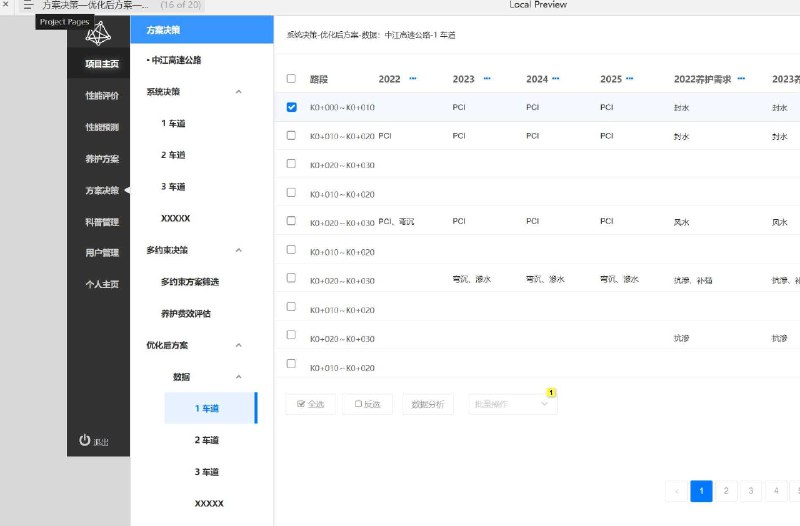This screenshot has height=526, width=800.
Task: Open 个人主页 in the sidebar
Action: point(102,284)
